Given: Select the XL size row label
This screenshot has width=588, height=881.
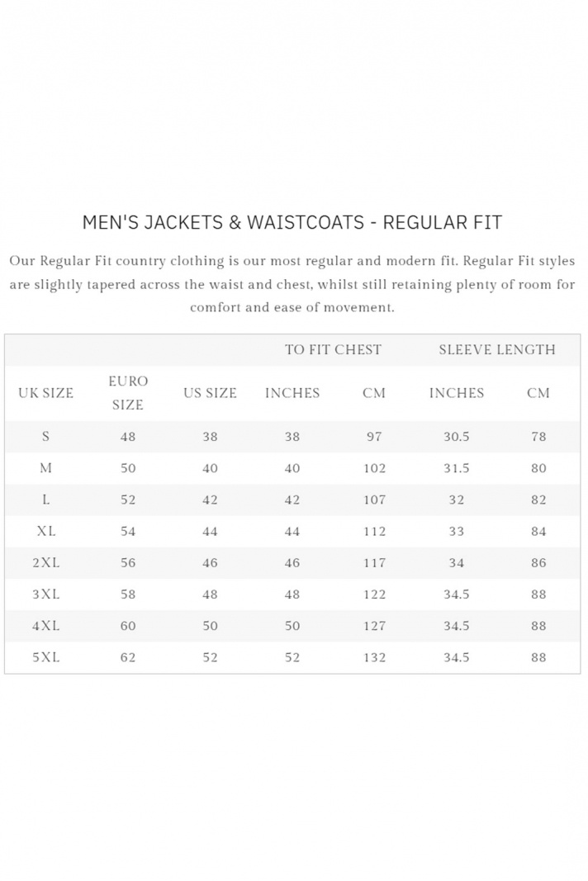Looking at the screenshot, I should click(46, 531).
